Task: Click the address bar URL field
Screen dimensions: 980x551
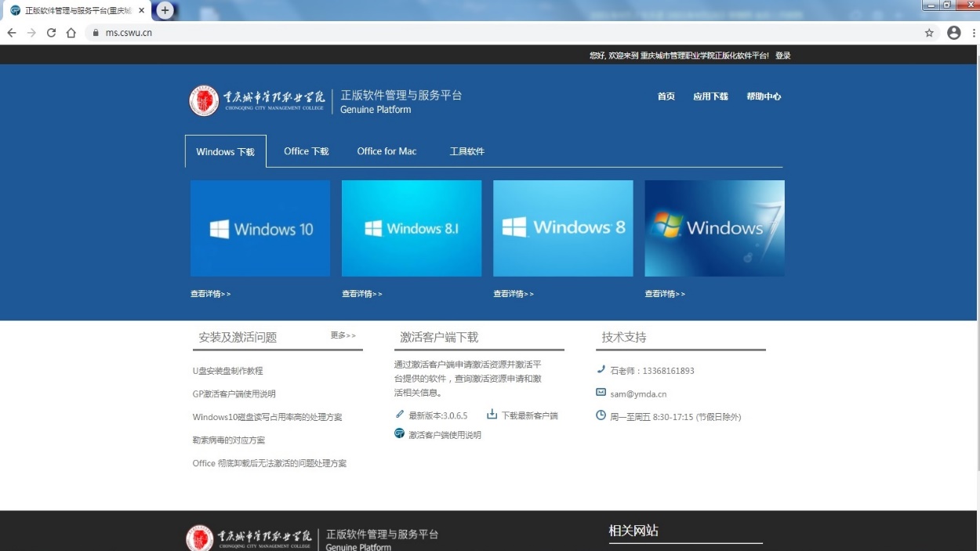Action: 502,33
